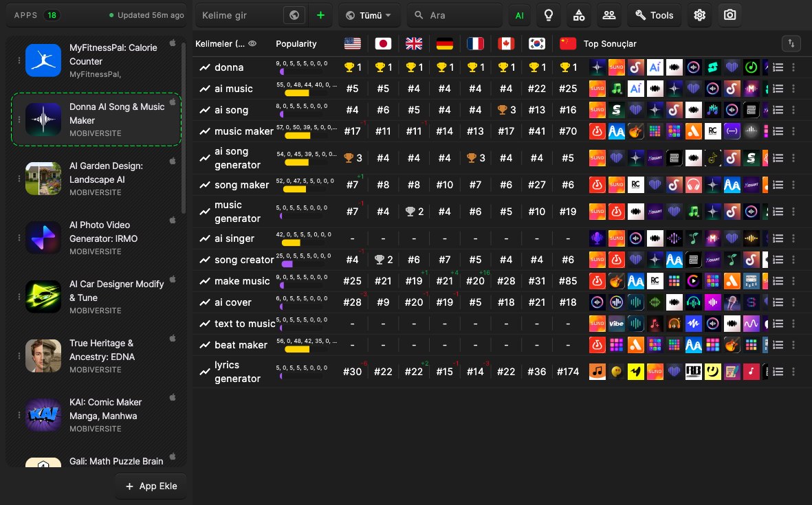The width and height of the screenshot is (812, 505).
Task: Open trend chart for song maker keyword
Action: [x=205, y=185]
